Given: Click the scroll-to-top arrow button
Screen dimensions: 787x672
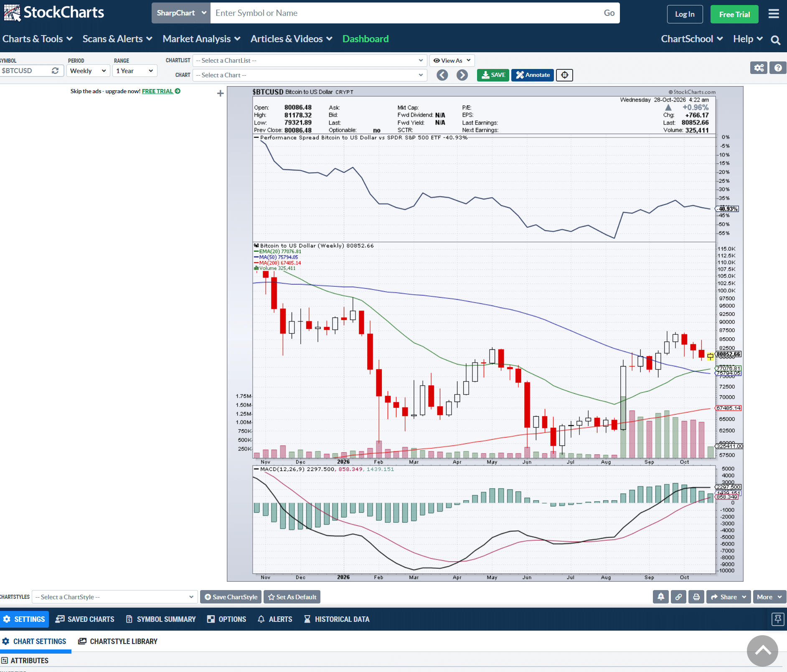Looking at the screenshot, I should (x=762, y=651).
